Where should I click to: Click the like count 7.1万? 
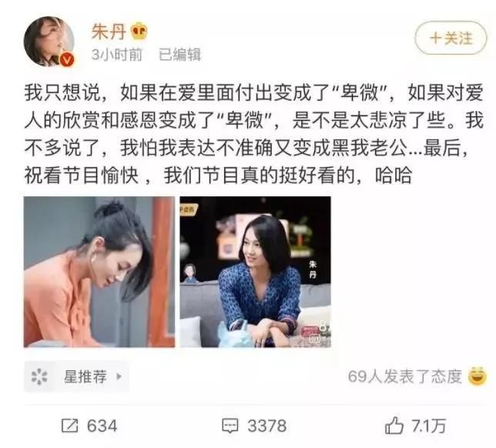pyautogui.click(x=428, y=426)
